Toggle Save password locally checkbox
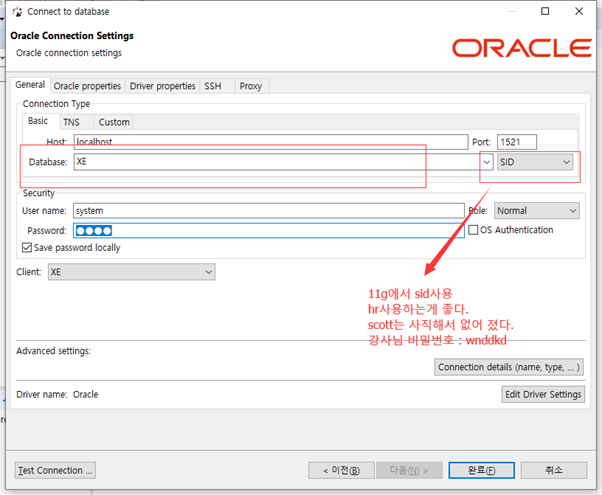This screenshot has width=602, height=495. [x=26, y=248]
